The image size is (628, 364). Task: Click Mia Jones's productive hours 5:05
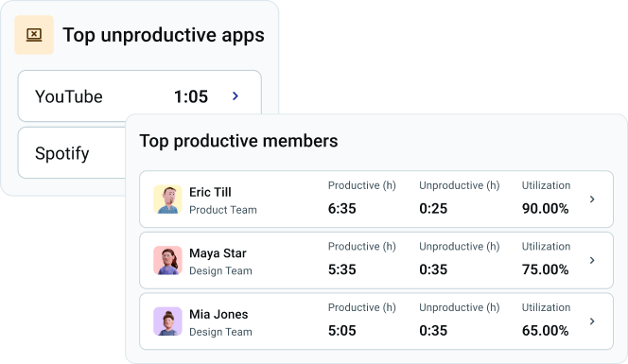[342, 331]
